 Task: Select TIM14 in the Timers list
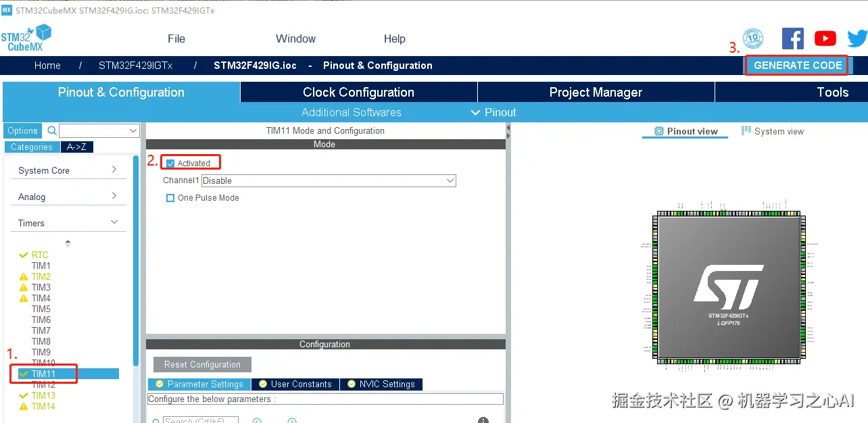pos(43,406)
